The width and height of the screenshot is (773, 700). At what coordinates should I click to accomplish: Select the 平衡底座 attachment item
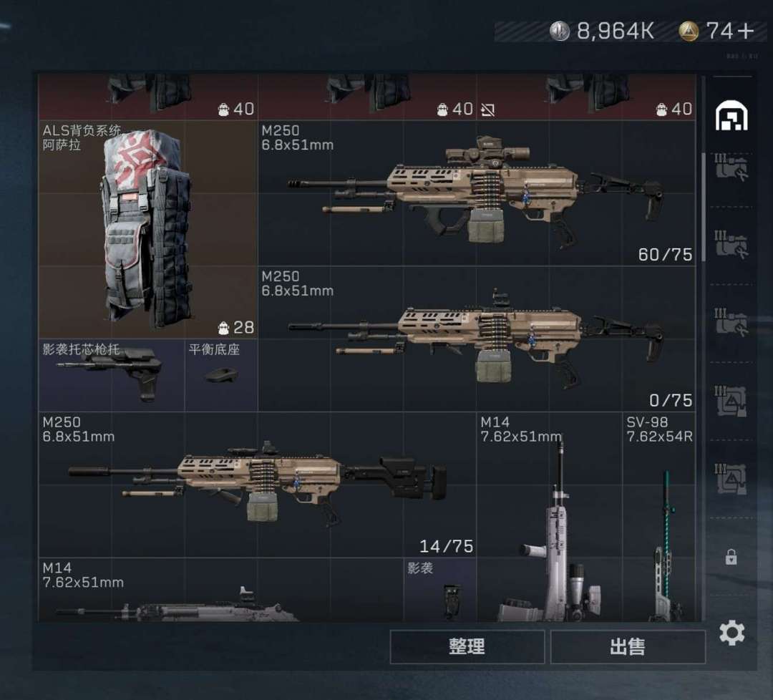point(221,376)
